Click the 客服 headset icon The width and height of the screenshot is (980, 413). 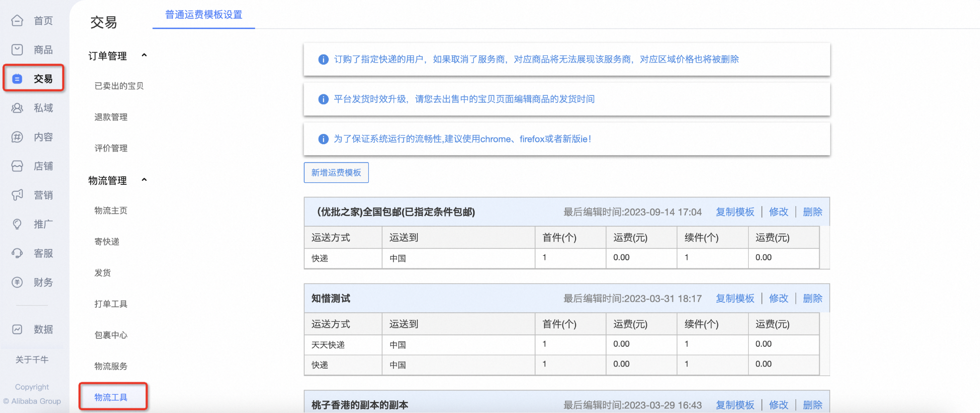click(x=17, y=253)
